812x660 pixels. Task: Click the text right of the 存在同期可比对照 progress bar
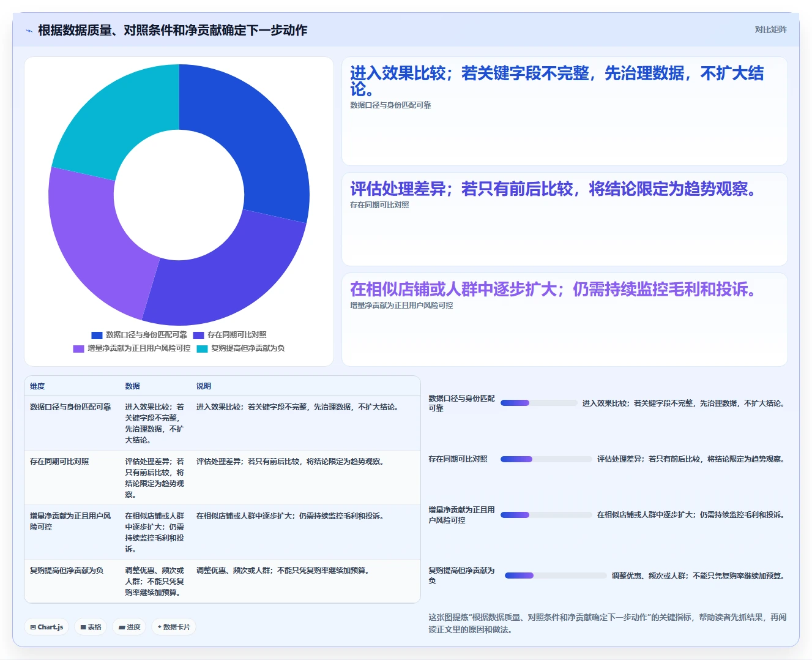point(691,459)
